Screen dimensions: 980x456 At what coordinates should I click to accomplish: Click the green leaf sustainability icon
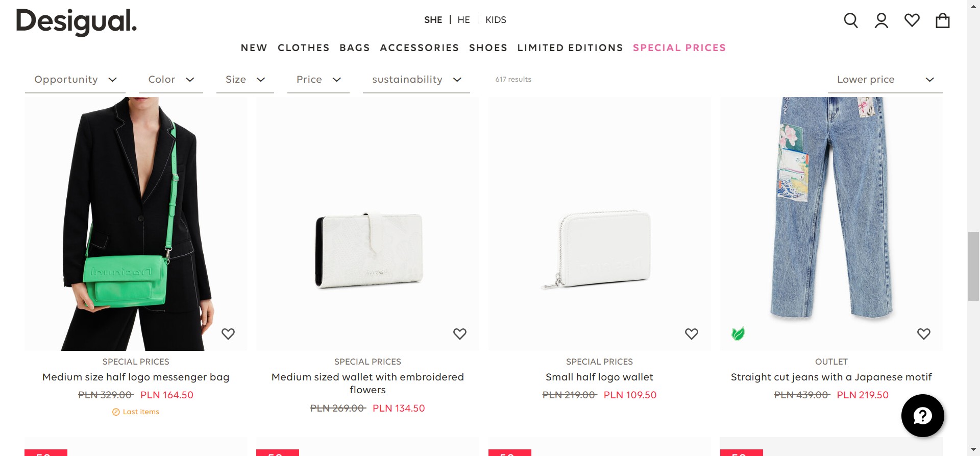coord(738,334)
